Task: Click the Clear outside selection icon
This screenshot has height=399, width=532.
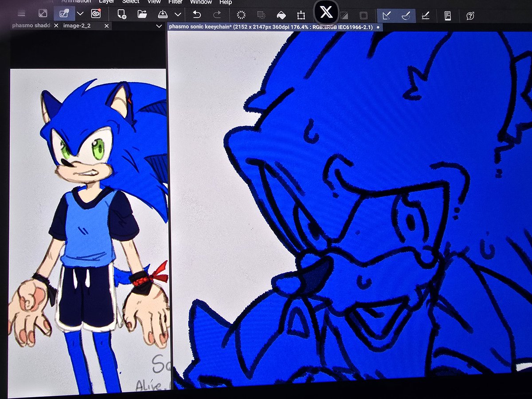Action: tap(261, 15)
